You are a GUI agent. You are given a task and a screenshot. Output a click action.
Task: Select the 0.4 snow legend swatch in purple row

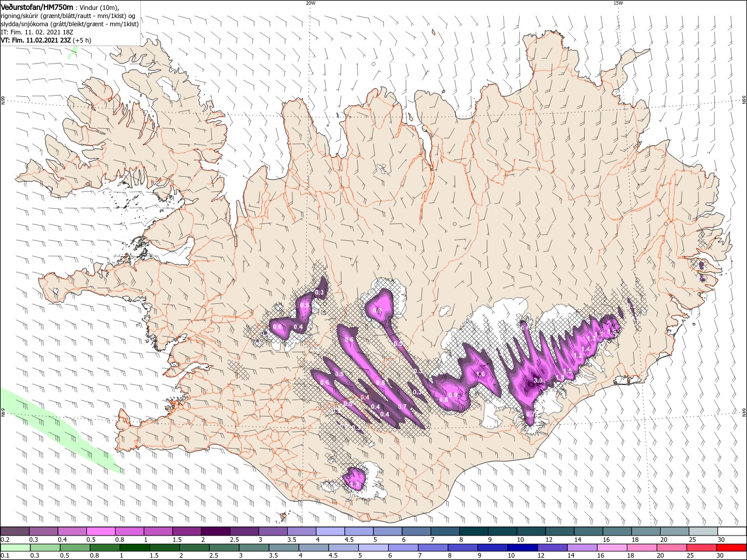(72, 531)
